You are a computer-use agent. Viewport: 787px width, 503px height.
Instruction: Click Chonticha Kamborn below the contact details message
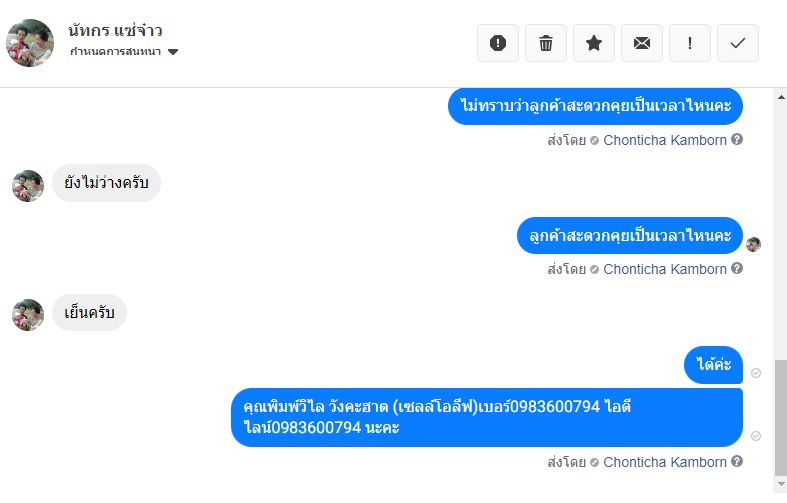664,462
